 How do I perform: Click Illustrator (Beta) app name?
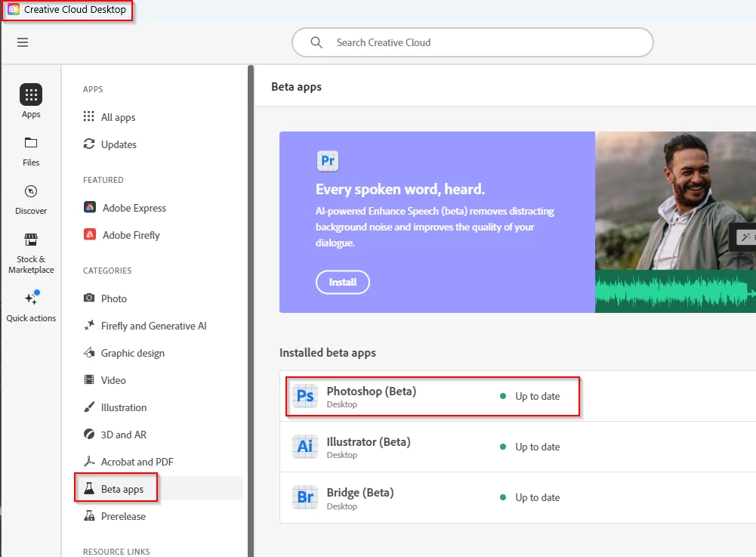point(369,441)
